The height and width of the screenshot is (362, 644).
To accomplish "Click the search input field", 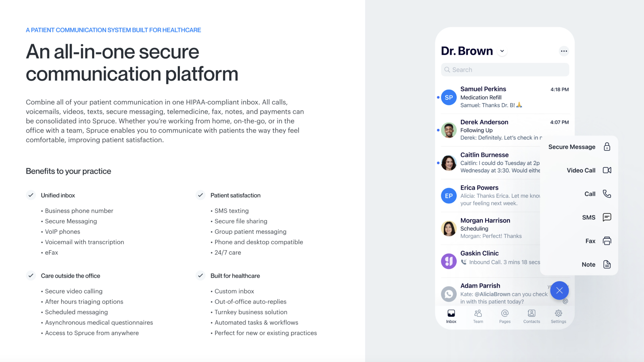I will [x=505, y=70].
